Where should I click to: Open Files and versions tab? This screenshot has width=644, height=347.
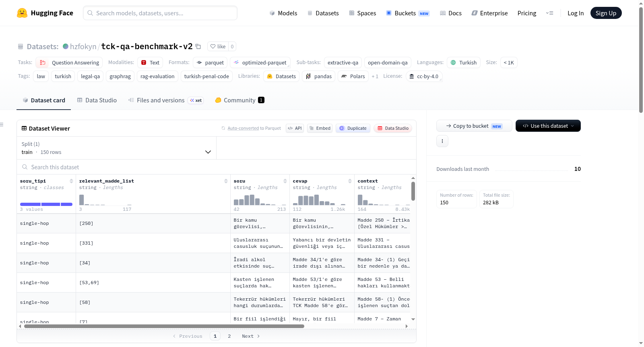pyautogui.click(x=166, y=100)
